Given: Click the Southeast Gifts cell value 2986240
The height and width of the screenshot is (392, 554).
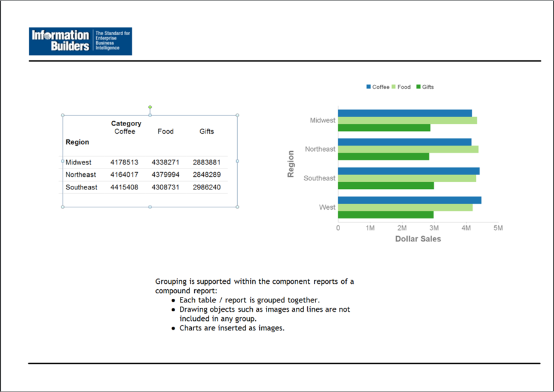Looking at the screenshot, I should point(207,187).
